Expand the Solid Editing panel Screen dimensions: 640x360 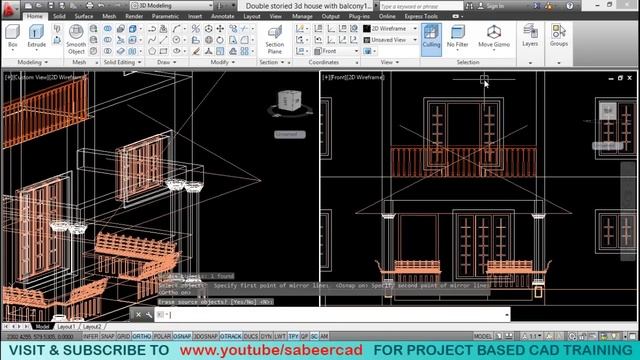coord(122,62)
